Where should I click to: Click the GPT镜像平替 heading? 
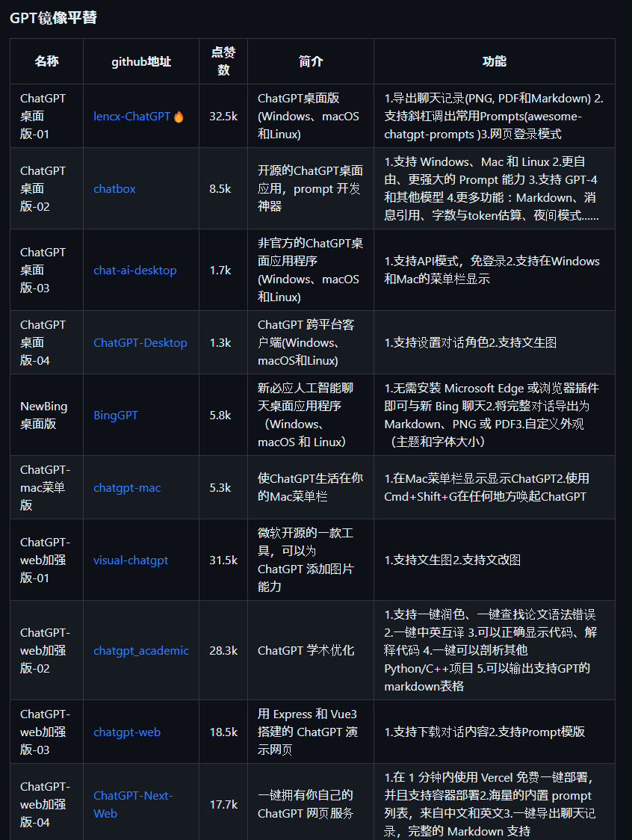(x=53, y=18)
